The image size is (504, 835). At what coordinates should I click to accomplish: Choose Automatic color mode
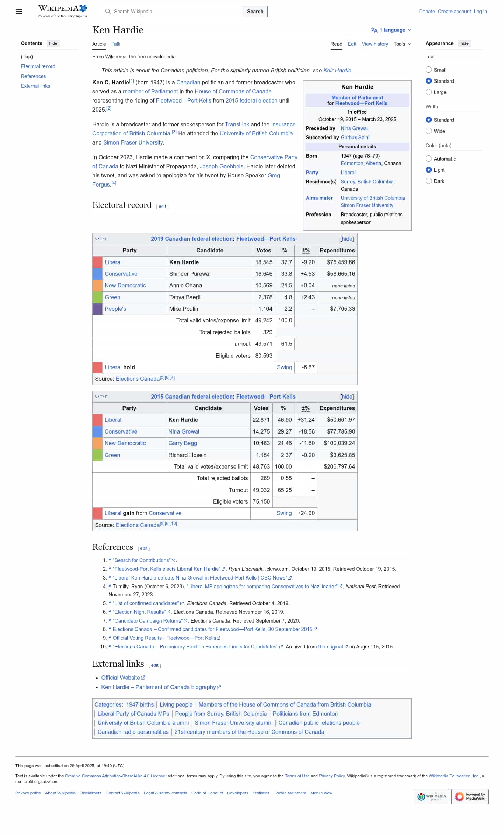point(429,159)
